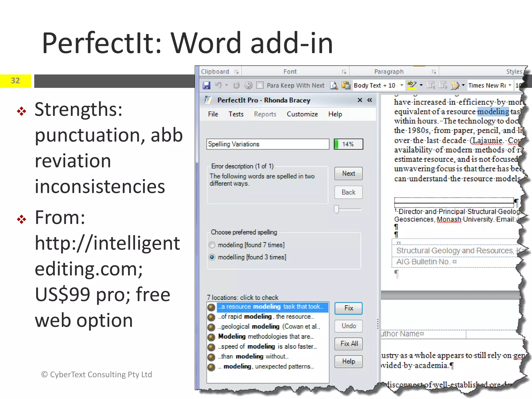This screenshot has height=399, width=532.
Task: Click the Help button beside locations
Action: pyautogui.click(x=348, y=361)
